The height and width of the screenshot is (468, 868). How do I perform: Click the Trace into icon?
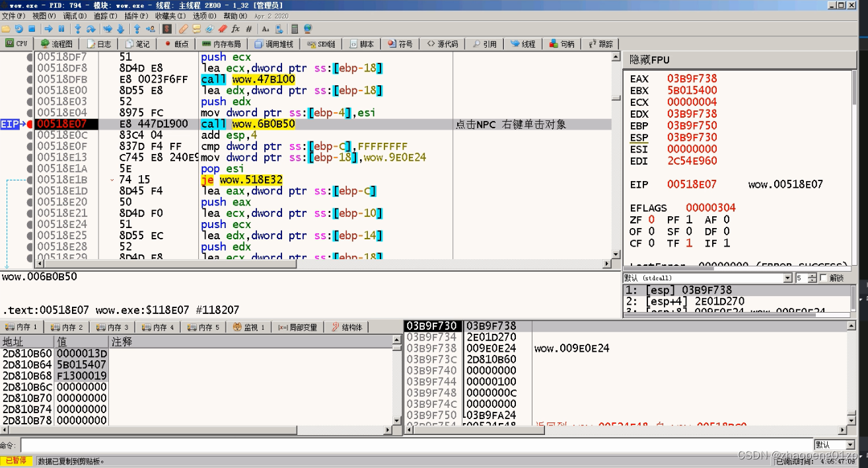coord(108,29)
